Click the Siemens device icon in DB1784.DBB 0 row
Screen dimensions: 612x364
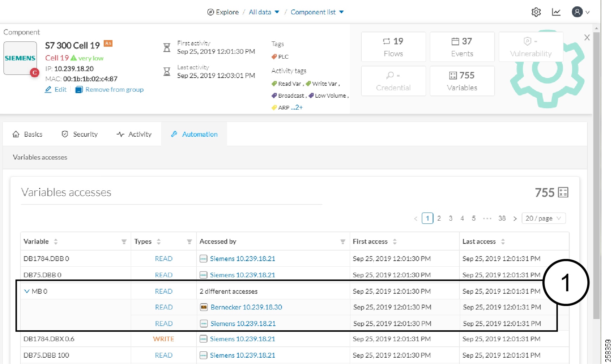tap(203, 259)
